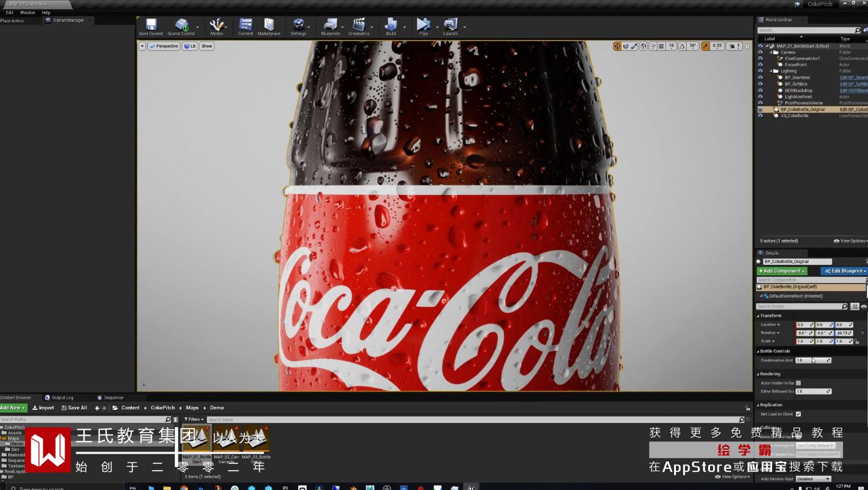868x490 pixels.
Task: Open the Lit view mode dropdown
Action: click(x=189, y=46)
